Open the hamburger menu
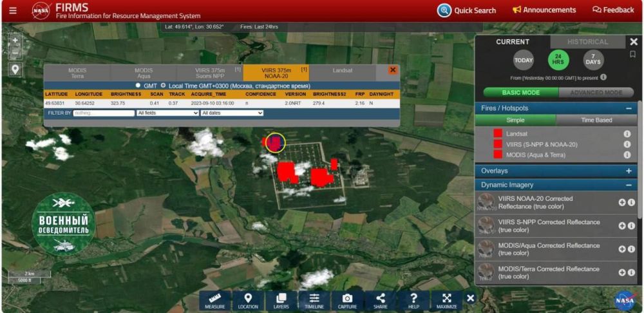The height and width of the screenshot is (313, 644). 13,10
